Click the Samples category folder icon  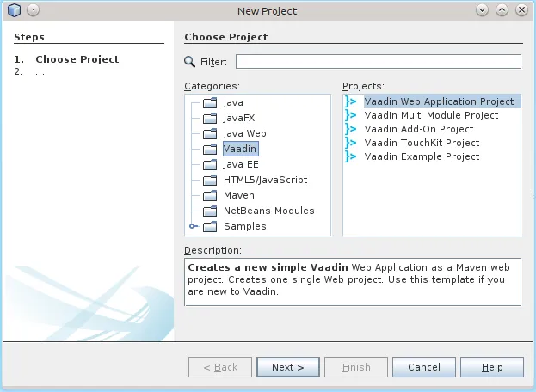(210, 226)
